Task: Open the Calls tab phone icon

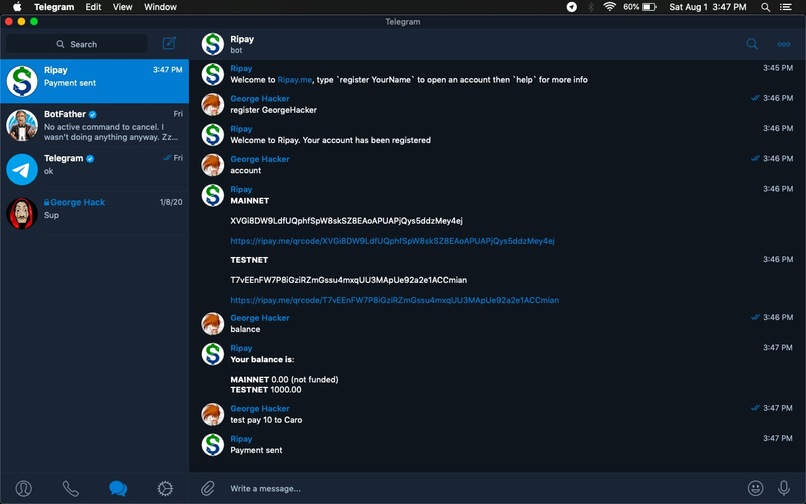Action: (70, 488)
